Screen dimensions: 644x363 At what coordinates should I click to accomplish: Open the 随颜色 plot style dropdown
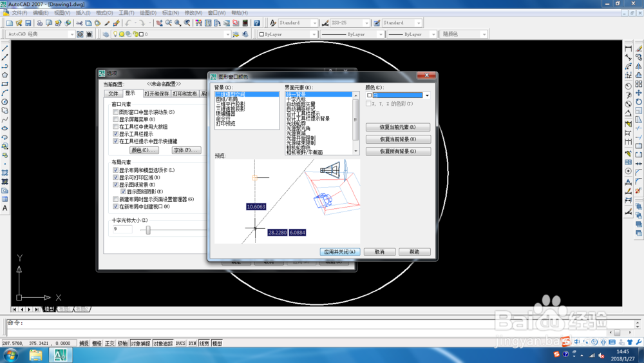coord(484,34)
